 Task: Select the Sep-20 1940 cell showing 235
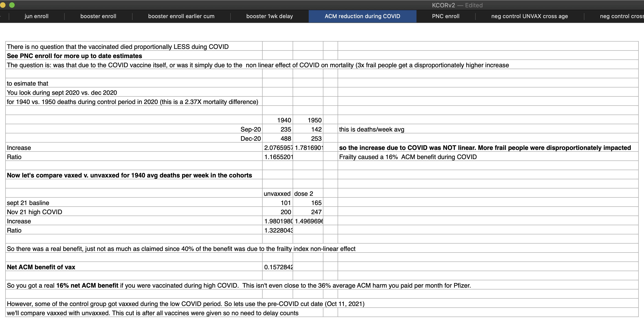point(278,129)
